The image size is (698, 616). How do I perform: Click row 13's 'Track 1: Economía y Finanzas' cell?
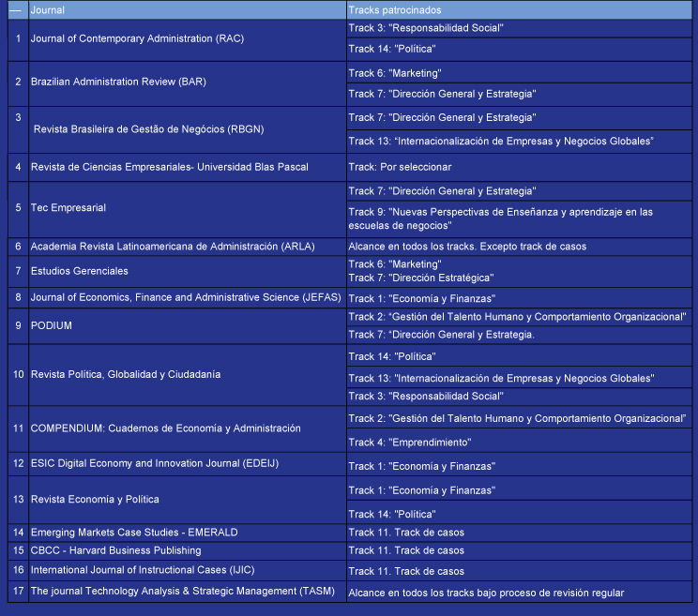519,488
